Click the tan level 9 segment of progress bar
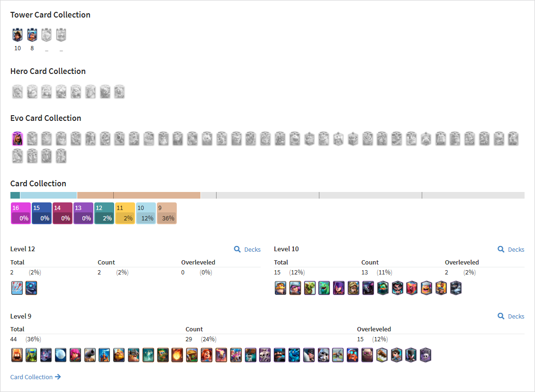Viewport: 535px width, 392px height. (138, 195)
